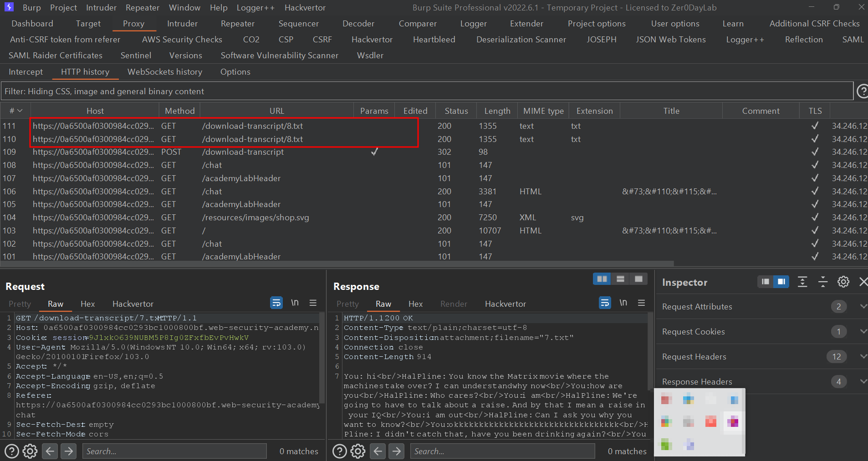Toggle non-printable characters in Response panel
Viewport: 868px width, 461px height.
(x=623, y=303)
